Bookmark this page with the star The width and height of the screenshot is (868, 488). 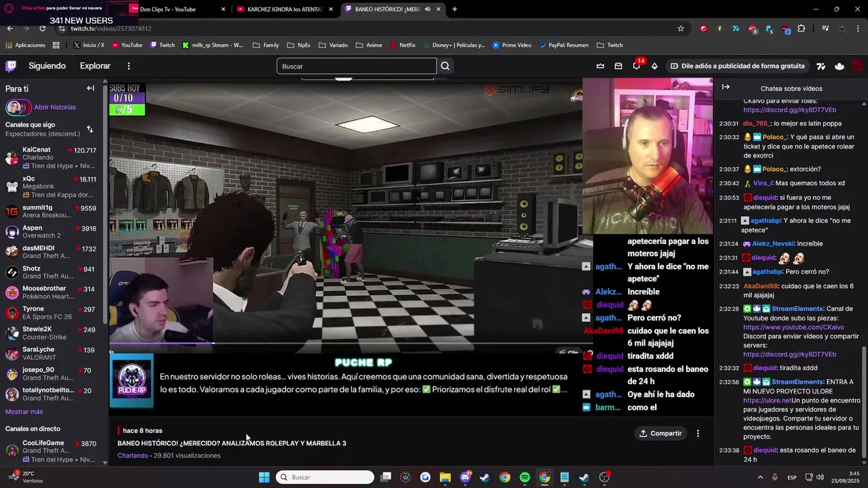pyautogui.click(x=681, y=28)
